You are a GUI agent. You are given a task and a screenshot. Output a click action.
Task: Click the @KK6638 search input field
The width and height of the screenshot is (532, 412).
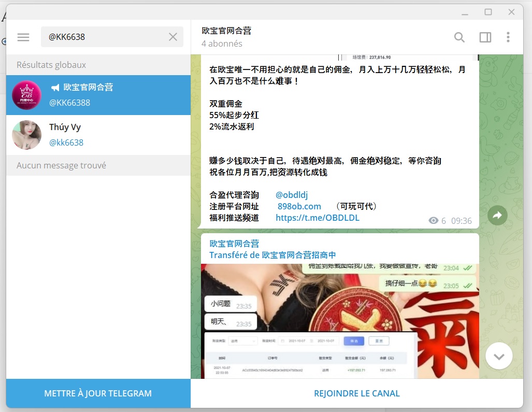click(x=112, y=37)
